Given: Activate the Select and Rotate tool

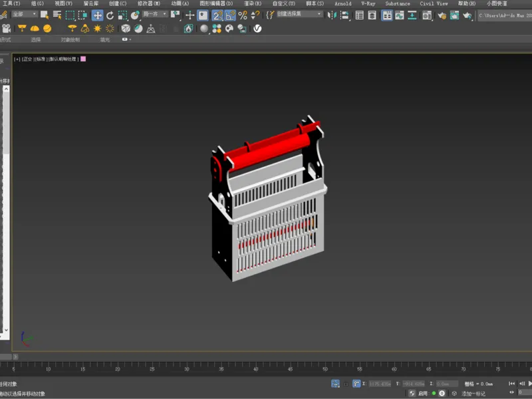Looking at the screenshot, I should click(110, 15).
